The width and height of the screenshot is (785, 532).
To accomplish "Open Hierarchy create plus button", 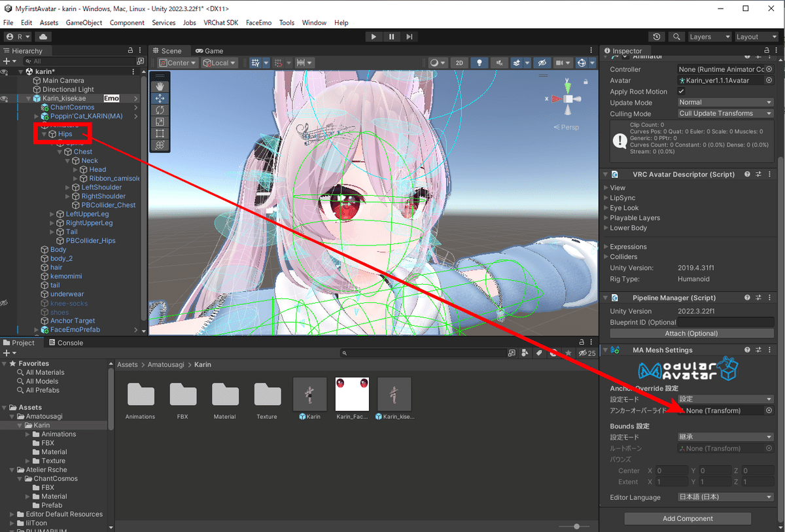I will point(9,61).
